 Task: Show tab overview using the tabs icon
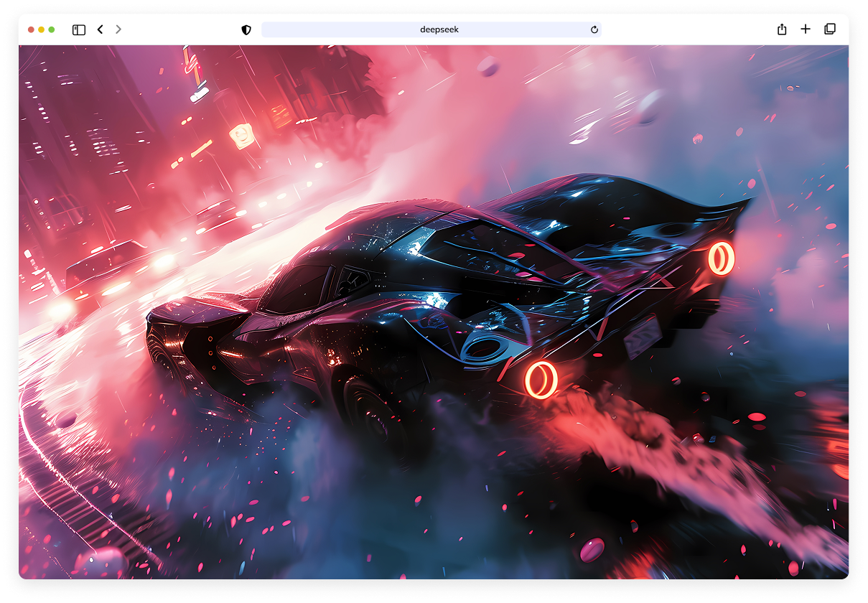tap(829, 29)
